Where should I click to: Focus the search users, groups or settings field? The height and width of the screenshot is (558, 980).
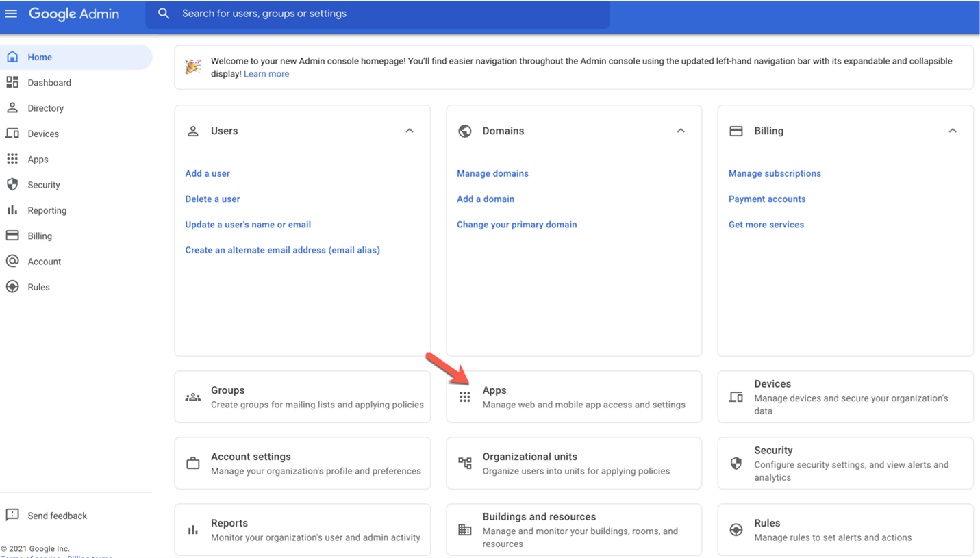(377, 14)
